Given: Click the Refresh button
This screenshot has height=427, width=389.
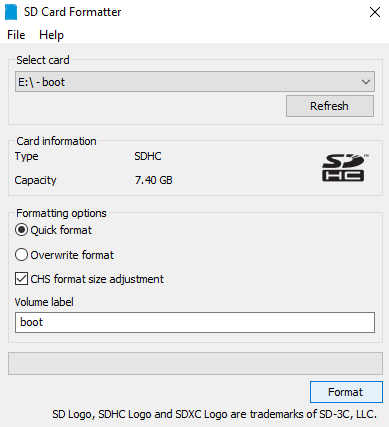Looking at the screenshot, I should pyautogui.click(x=330, y=106).
